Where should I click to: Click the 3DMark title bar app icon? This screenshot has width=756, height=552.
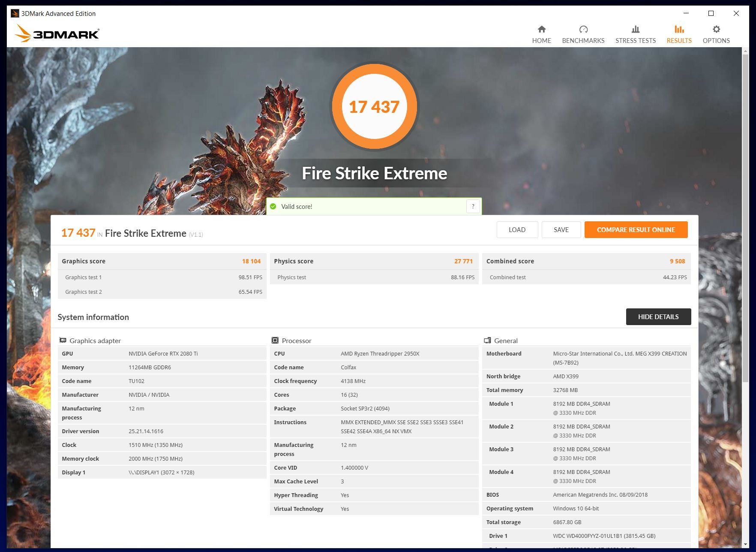15,13
